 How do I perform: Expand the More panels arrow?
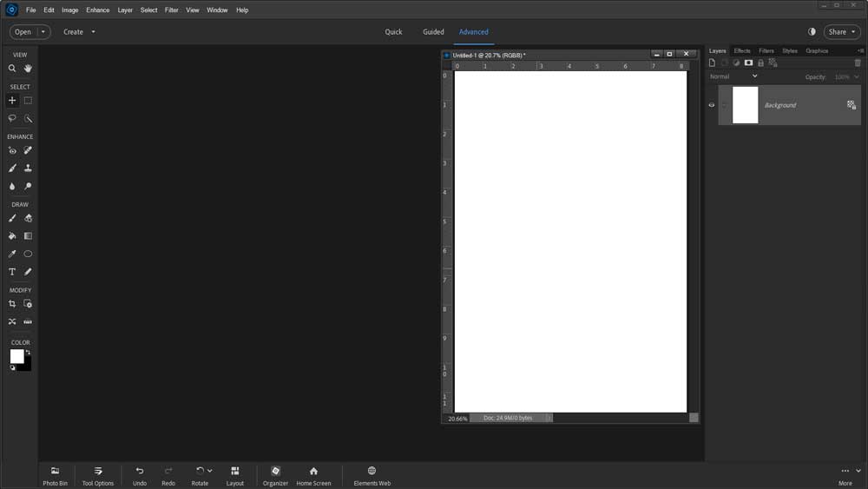point(858,471)
